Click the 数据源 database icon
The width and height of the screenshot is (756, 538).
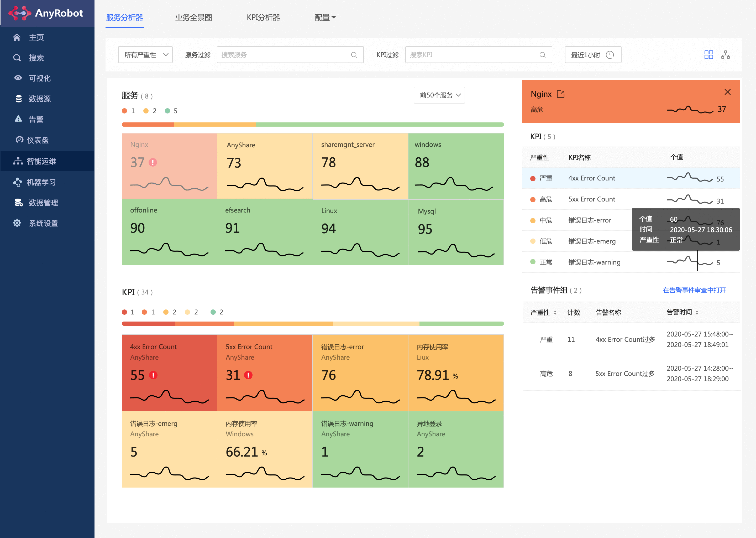coord(19,99)
